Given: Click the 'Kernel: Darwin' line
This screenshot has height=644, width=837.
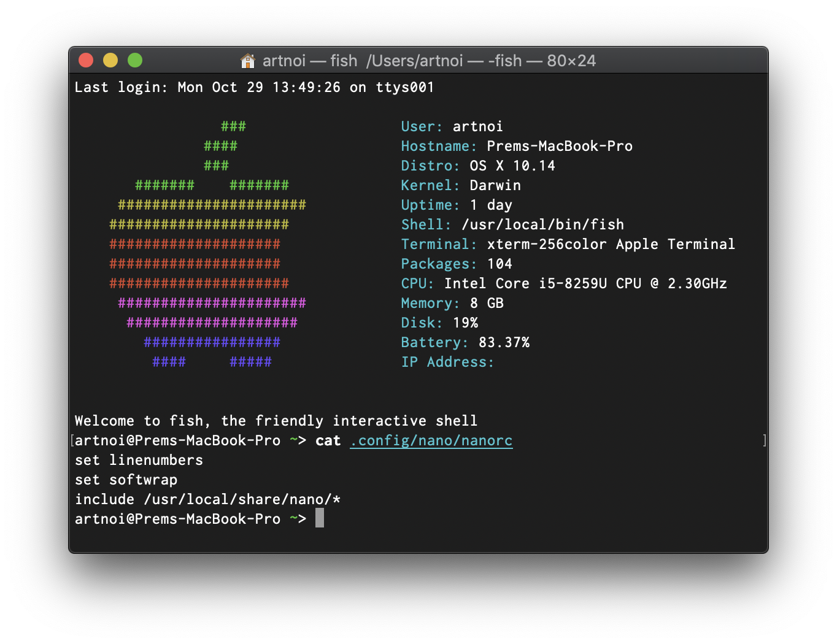Looking at the screenshot, I should pos(461,185).
